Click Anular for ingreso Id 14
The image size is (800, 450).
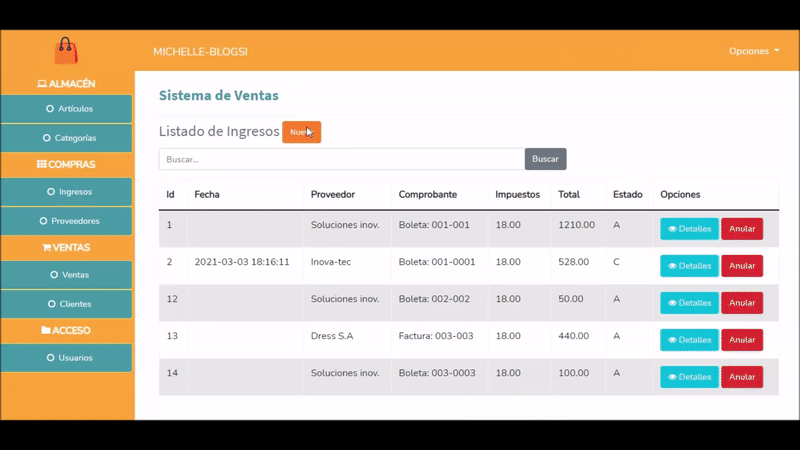point(742,377)
